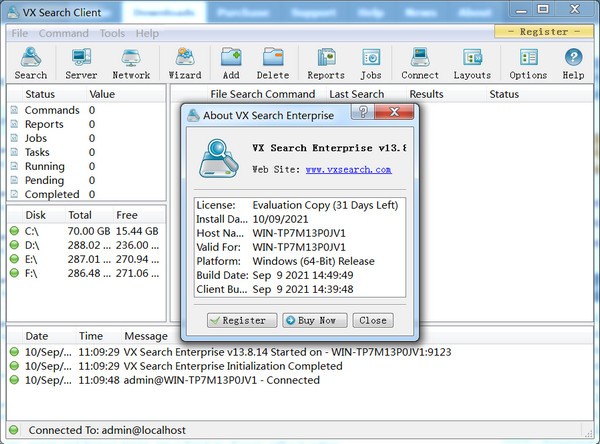Open the www.vxsearch.com website link
The height and width of the screenshot is (444, 600).
[x=348, y=170]
